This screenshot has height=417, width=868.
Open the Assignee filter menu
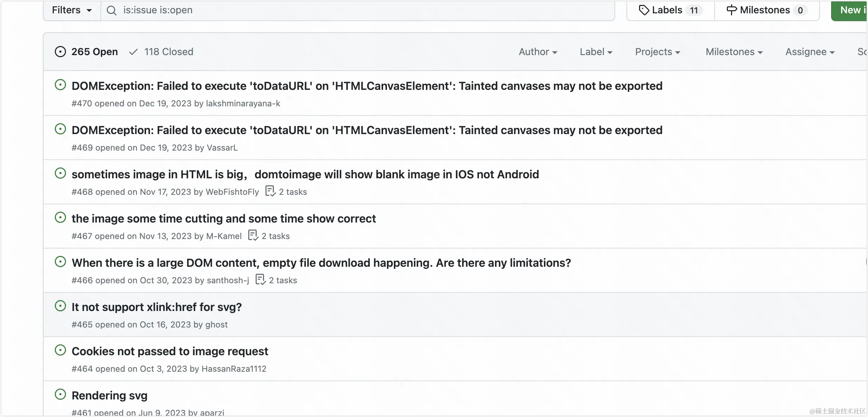point(810,52)
